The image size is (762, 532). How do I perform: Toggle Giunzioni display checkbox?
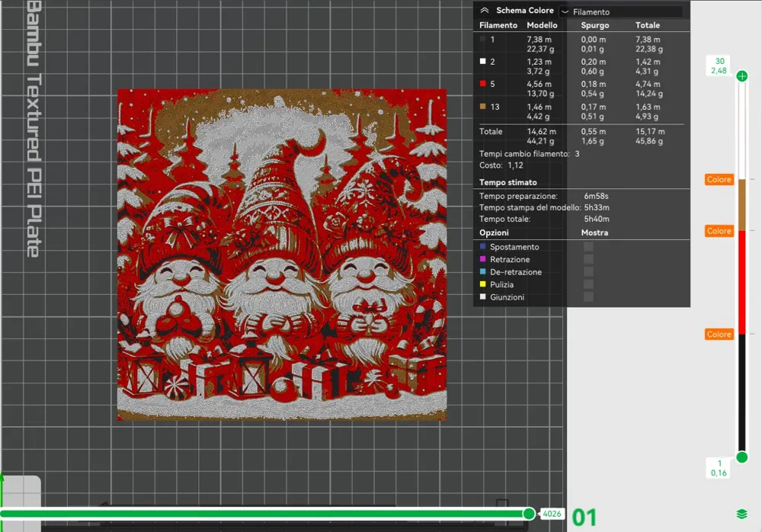coord(588,296)
